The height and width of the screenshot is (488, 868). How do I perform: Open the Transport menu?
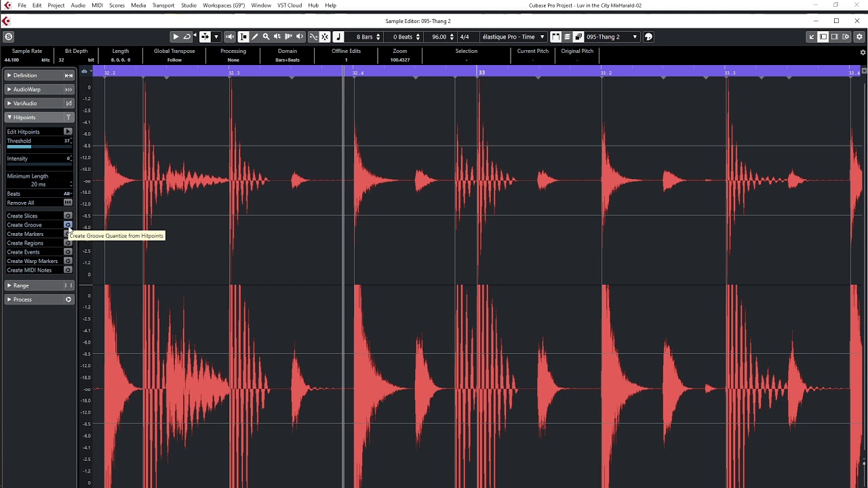(163, 5)
